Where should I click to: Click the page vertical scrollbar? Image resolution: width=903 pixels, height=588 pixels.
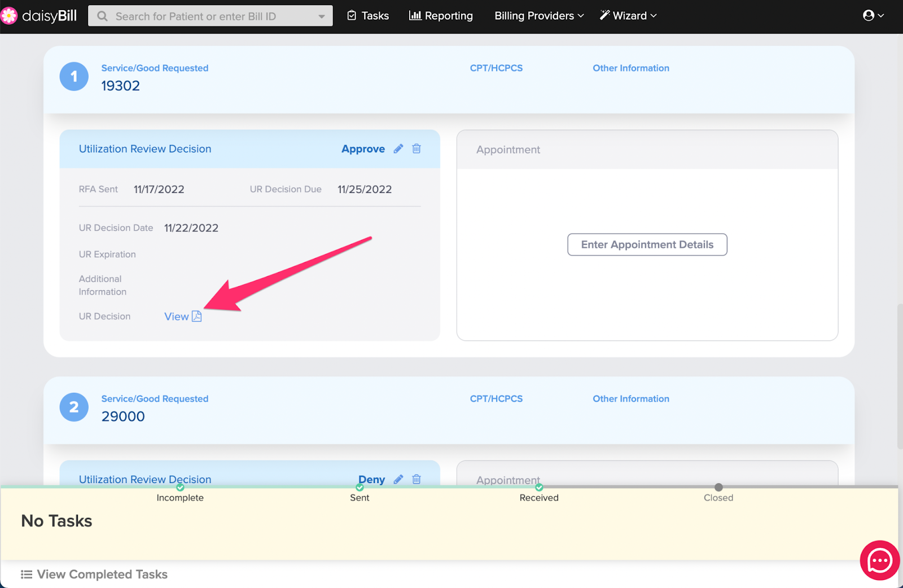pos(900,376)
